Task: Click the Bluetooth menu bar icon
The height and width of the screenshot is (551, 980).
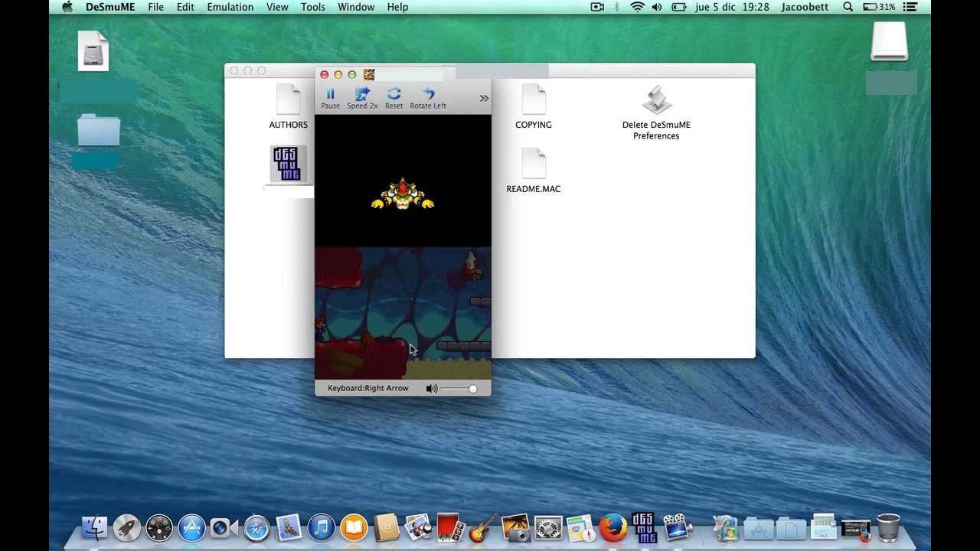Action: 617,7
